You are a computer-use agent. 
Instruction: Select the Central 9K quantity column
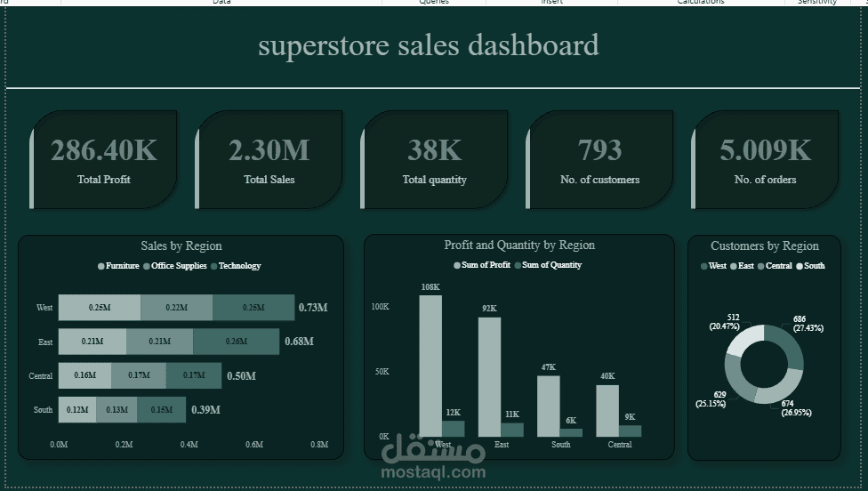631,431
